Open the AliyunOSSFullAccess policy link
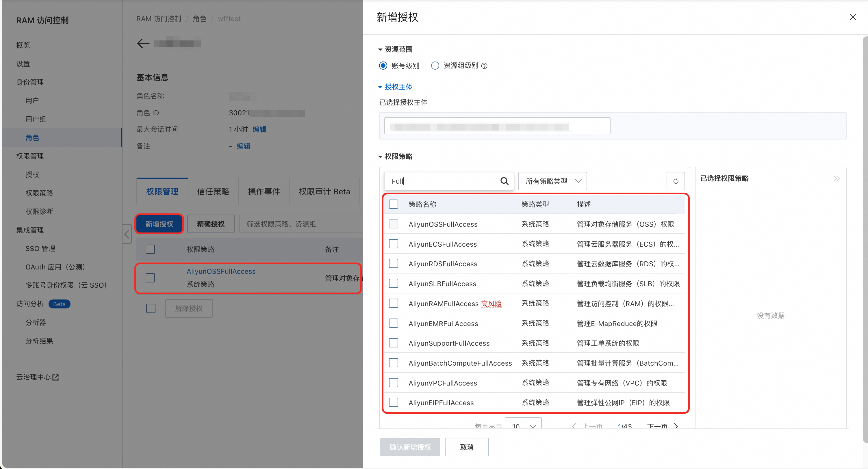This screenshot has height=469, width=868. (221, 271)
